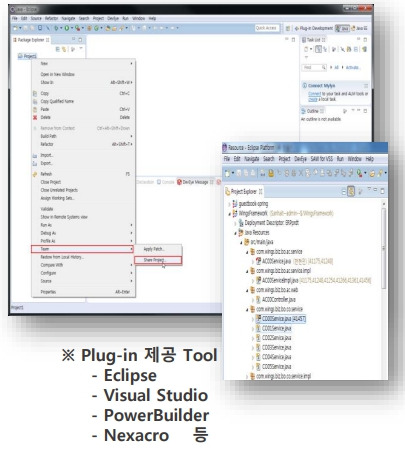
Task: Click the lock icon in Resource toolbar
Action: coord(271,173)
